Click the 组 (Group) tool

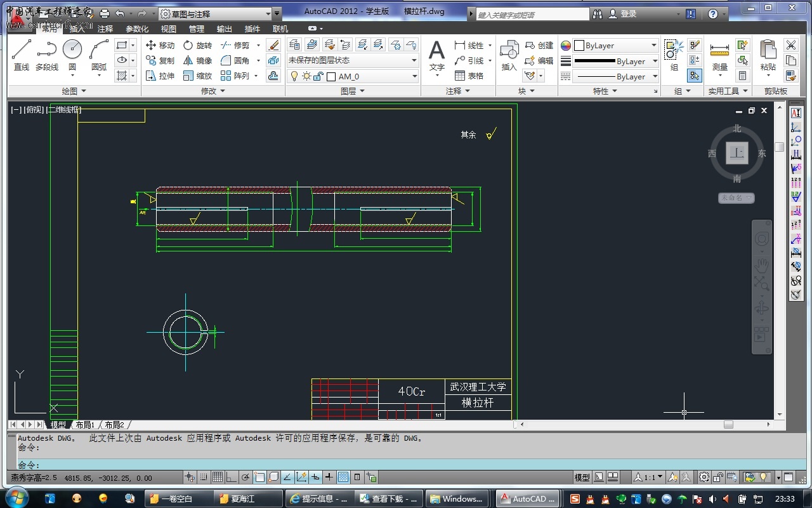click(674, 55)
